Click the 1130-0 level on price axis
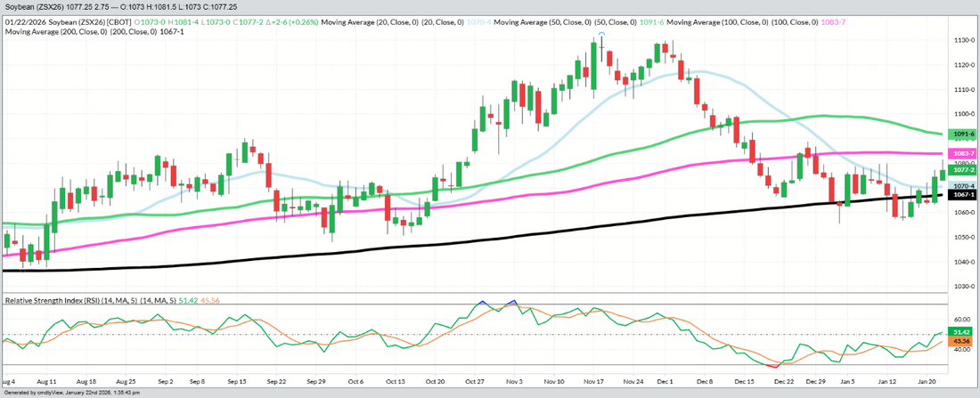The height and width of the screenshot is (398, 980). [x=960, y=41]
